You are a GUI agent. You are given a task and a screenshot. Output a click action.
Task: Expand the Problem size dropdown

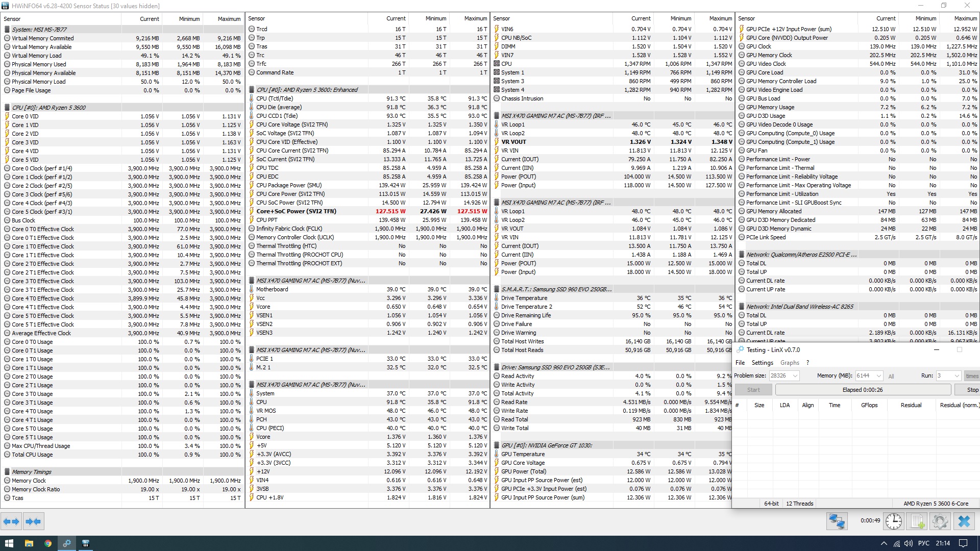pos(795,376)
